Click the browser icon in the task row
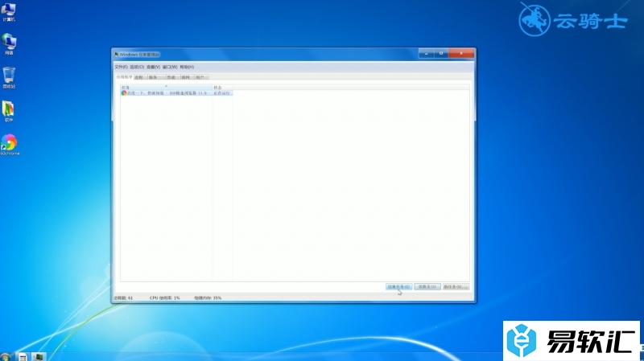 124,93
